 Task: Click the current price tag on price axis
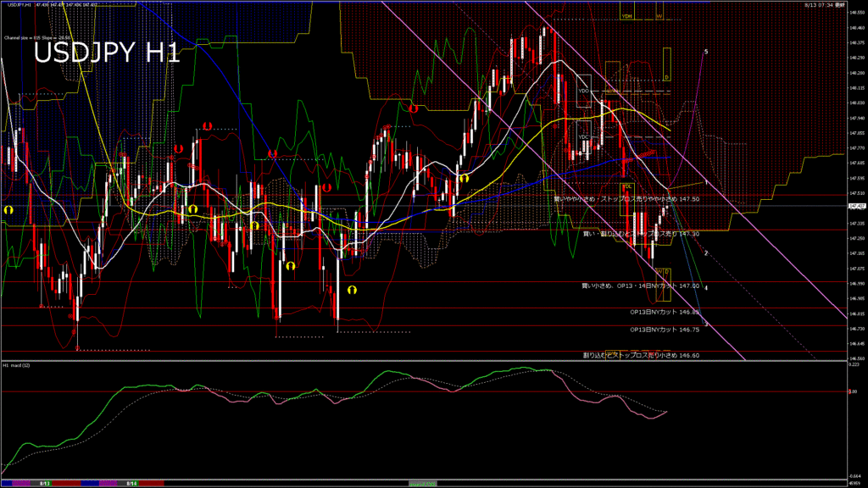click(856, 205)
